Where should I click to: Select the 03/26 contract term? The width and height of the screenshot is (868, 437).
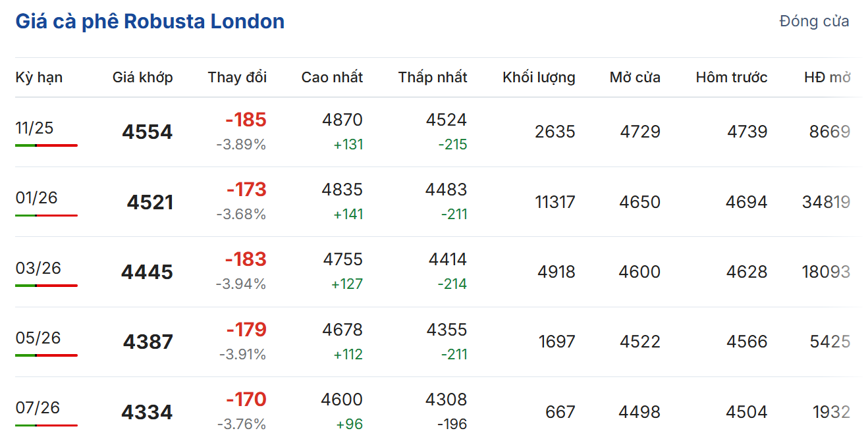point(38,268)
